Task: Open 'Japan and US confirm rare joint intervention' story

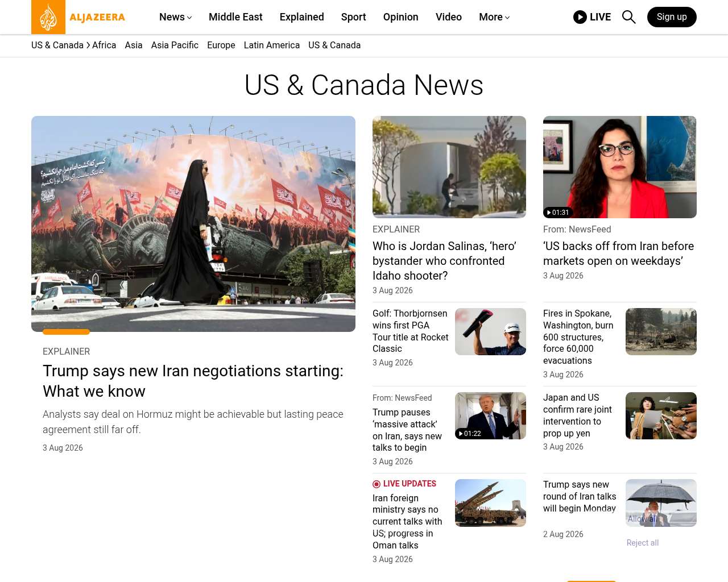Action: [578, 415]
